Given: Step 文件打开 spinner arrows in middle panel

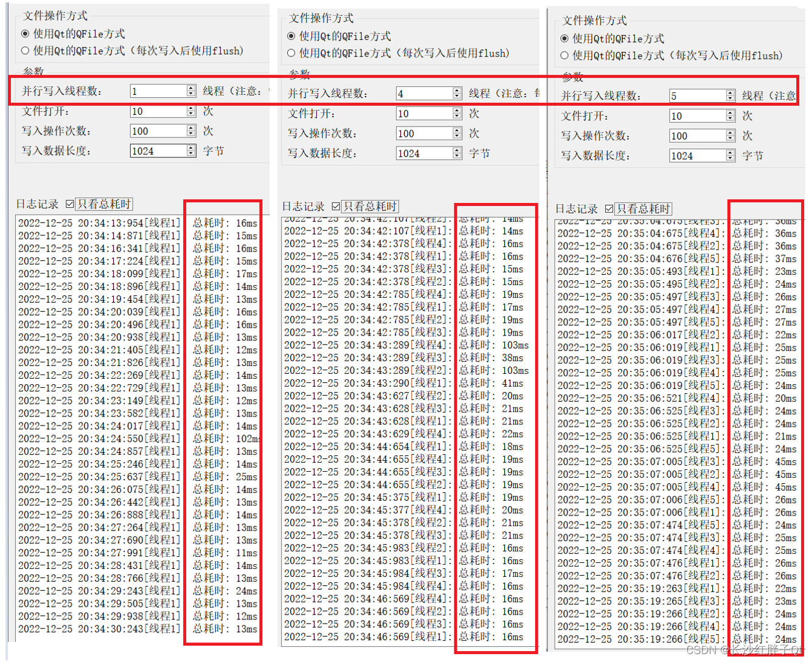Looking at the screenshot, I should tap(457, 114).
